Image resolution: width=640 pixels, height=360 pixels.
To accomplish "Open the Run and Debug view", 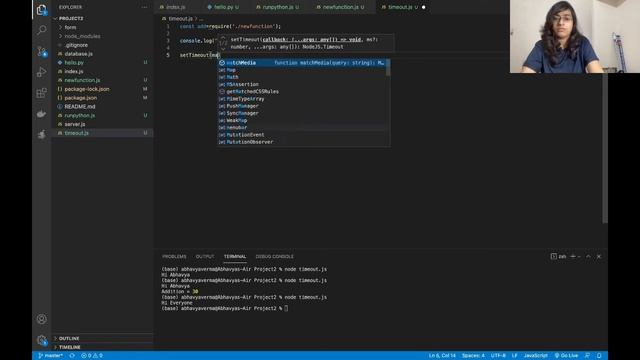I will 42,72.
